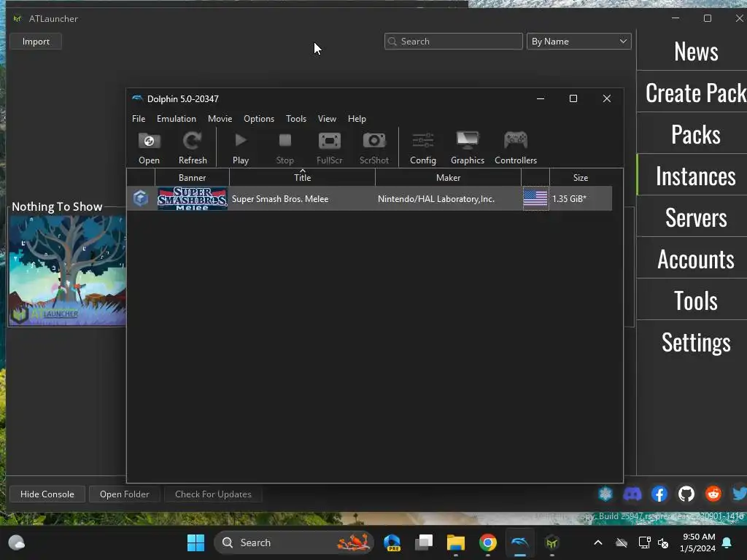
Task: Open the View menu in Dolphin
Action: point(327,119)
